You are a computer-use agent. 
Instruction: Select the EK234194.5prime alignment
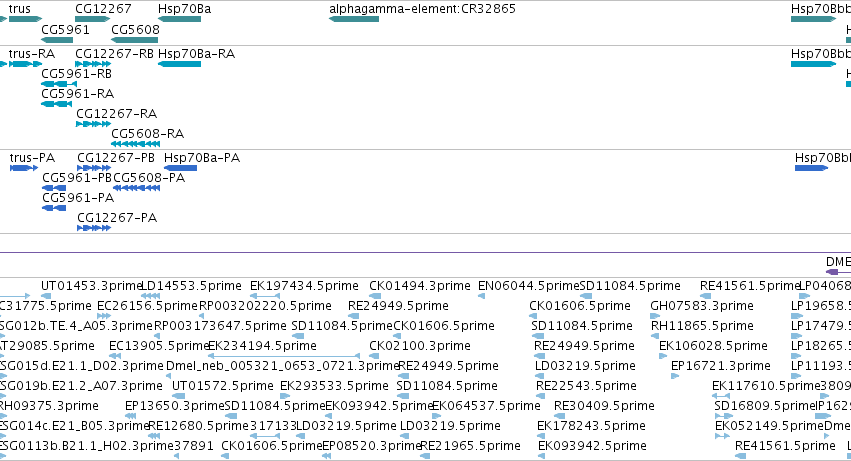pos(284,356)
